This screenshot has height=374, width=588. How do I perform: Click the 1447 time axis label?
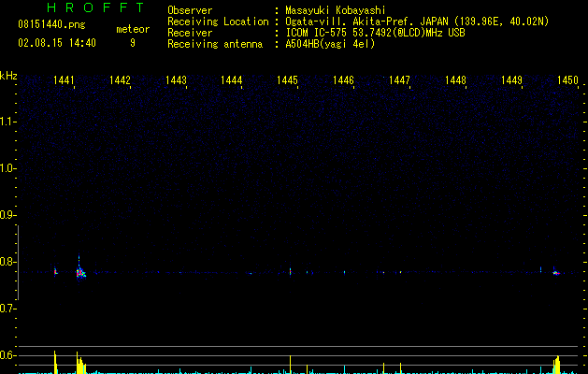click(399, 80)
